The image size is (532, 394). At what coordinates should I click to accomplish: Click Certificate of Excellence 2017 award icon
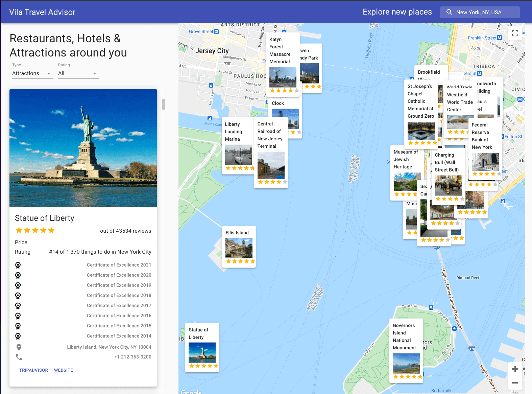pyautogui.click(x=18, y=306)
